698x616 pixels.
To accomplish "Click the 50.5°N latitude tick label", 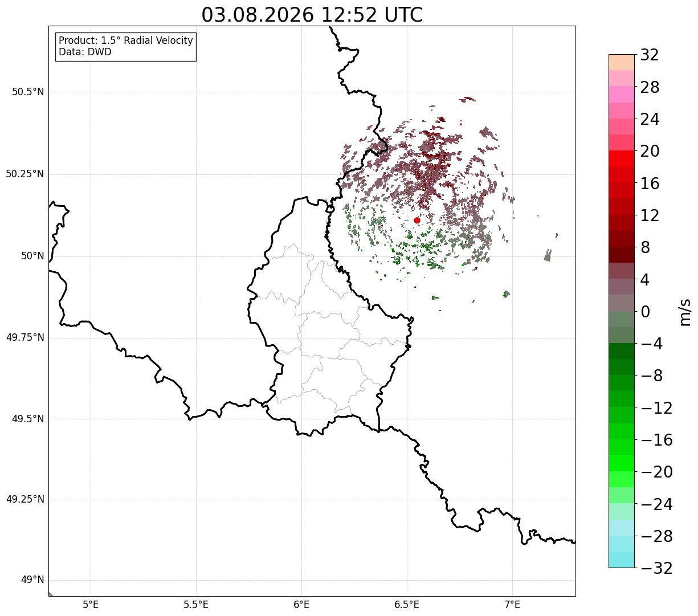I will (28, 92).
